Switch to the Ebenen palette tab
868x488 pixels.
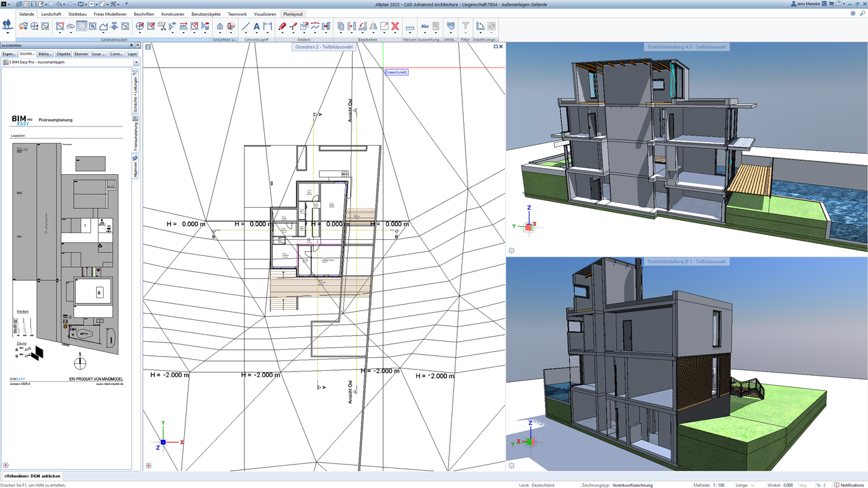click(81, 54)
